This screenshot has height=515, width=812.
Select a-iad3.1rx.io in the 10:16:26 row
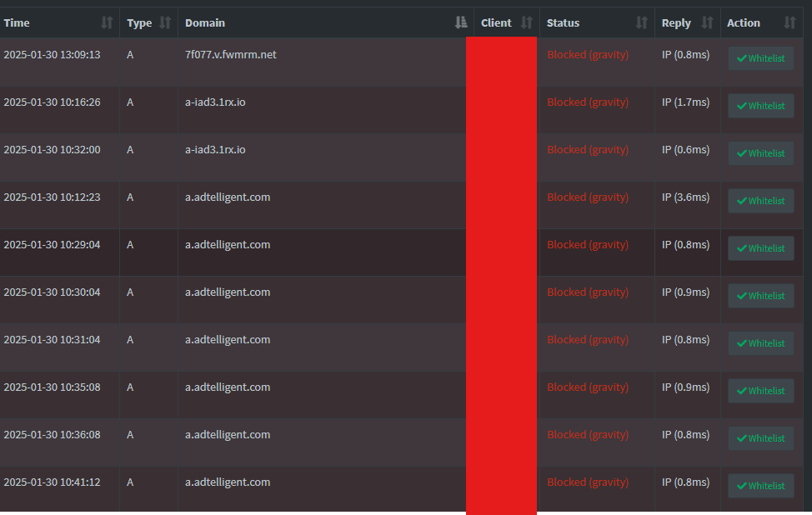pos(215,102)
